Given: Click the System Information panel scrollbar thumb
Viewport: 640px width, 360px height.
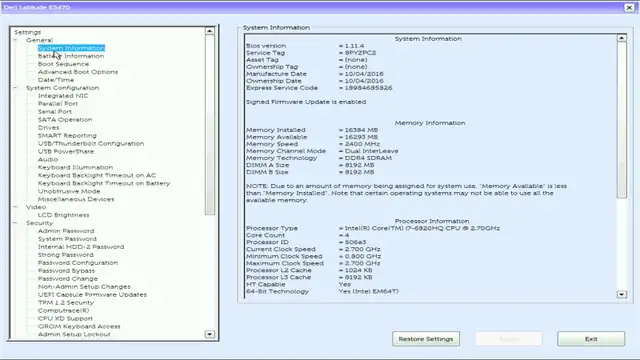Looking at the screenshot, I should coord(621,120).
